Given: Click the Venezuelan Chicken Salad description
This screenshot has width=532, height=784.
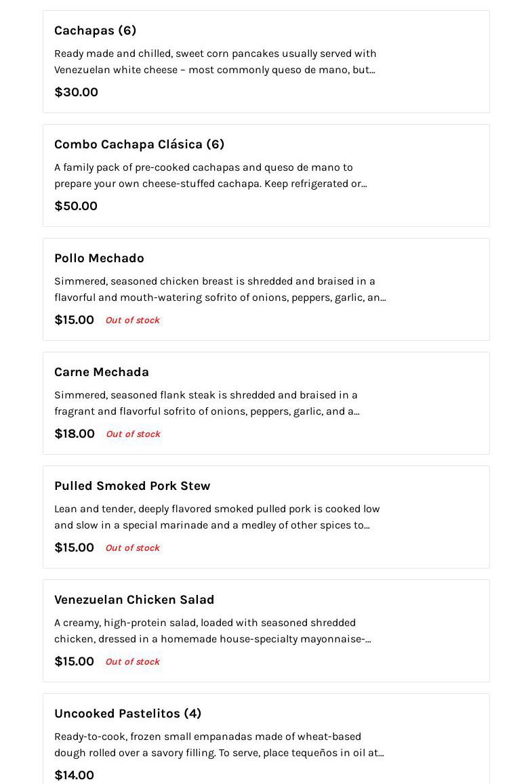Looking at the screenshot, I should pyautogui.click(x=213, y=631).
